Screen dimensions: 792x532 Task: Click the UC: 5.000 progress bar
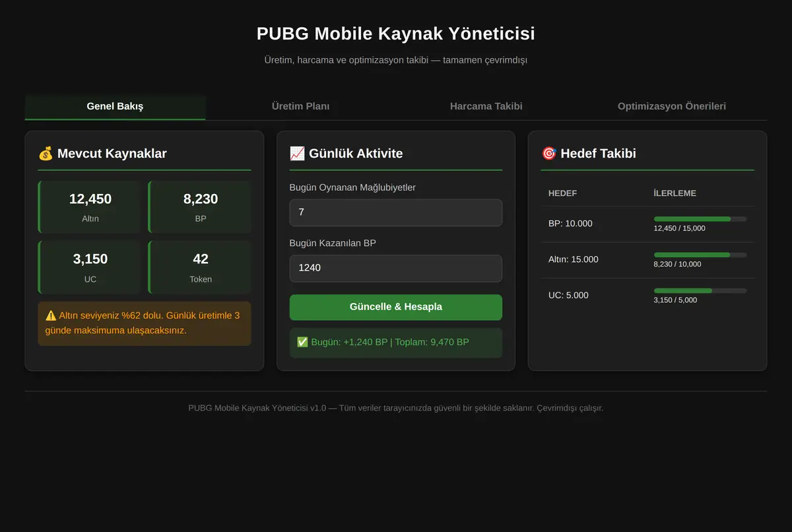(x=700, y=290)
